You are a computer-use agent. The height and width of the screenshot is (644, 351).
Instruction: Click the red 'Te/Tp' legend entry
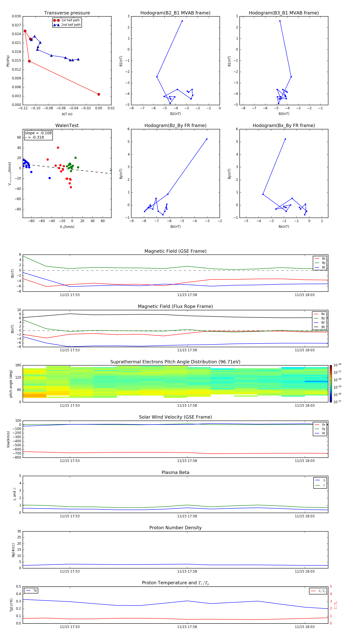[318, 591]
